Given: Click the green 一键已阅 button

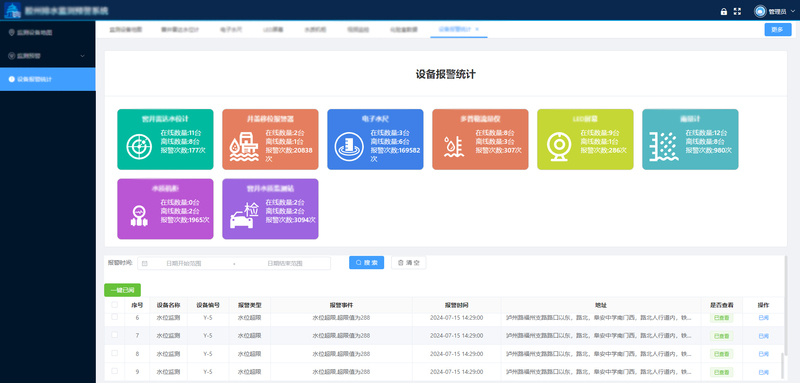Looking at the screenshot, I should (x=122, y=290).
